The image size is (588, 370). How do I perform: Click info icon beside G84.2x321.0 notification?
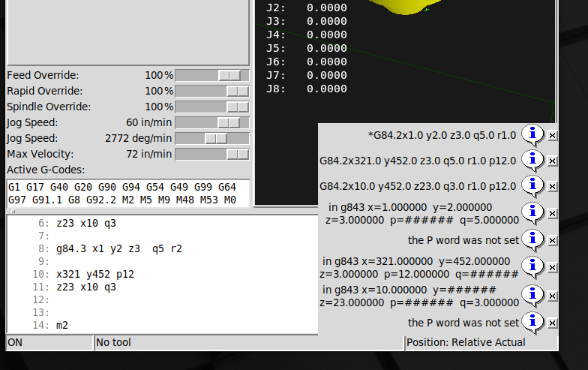532,161
